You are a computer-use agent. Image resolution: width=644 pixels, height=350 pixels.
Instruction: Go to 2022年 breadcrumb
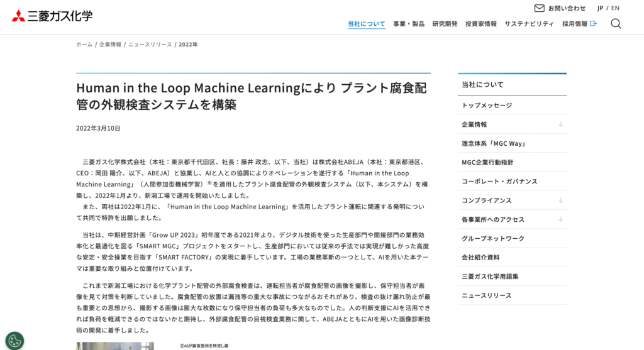coord(188,45)
